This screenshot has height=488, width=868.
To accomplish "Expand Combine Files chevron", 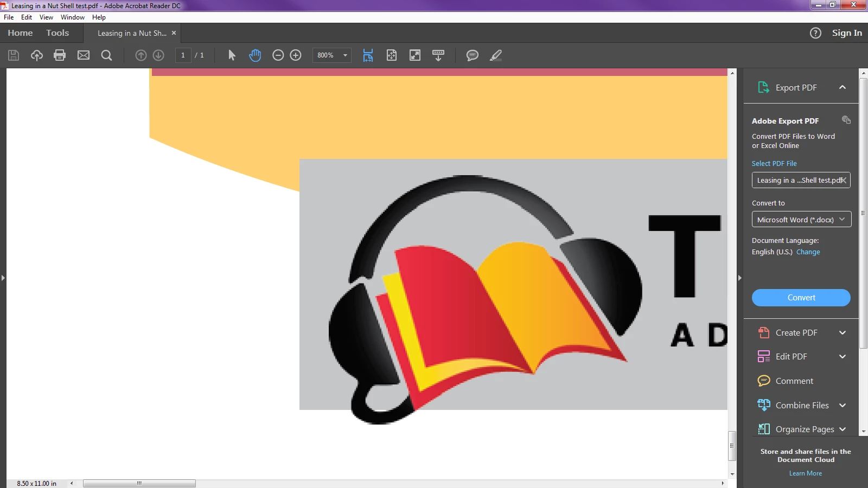I will coord(843,405).
